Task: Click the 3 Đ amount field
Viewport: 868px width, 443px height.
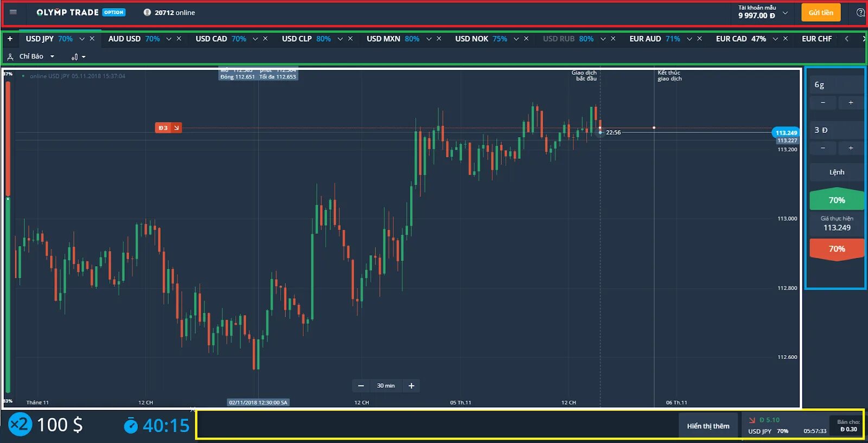Action: coord(837,130)
